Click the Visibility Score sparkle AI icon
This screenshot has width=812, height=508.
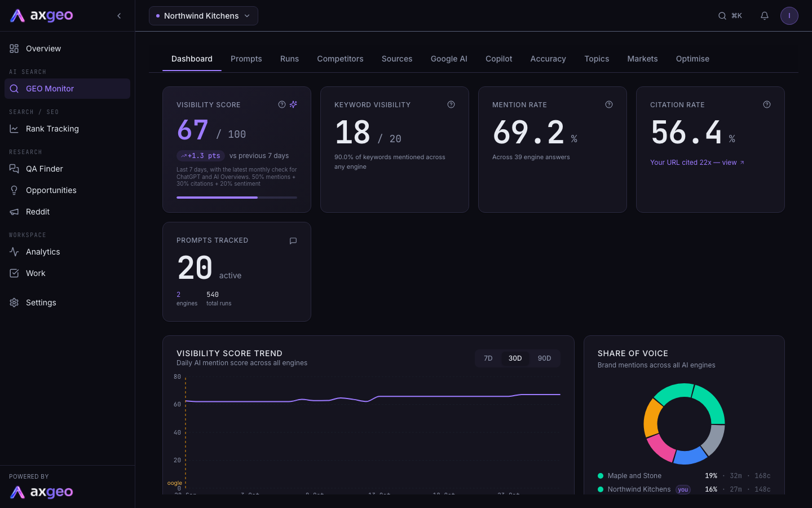(x=293, y=104)
